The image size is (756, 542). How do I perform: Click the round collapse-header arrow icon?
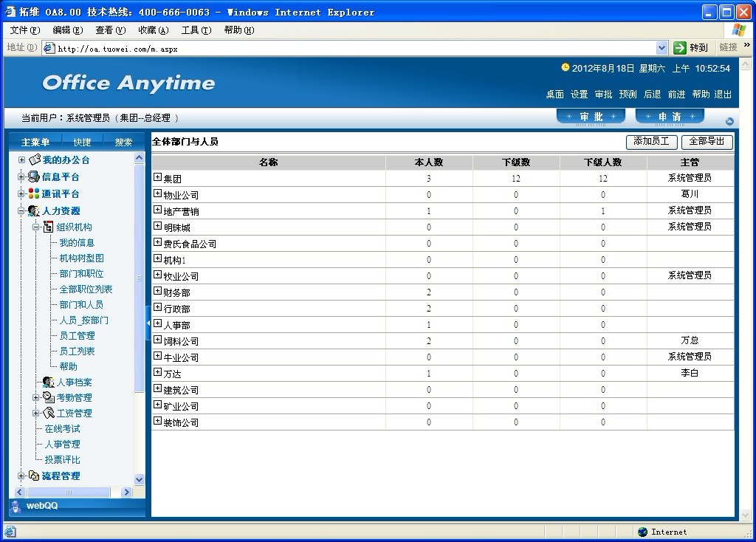coord(729,122)
